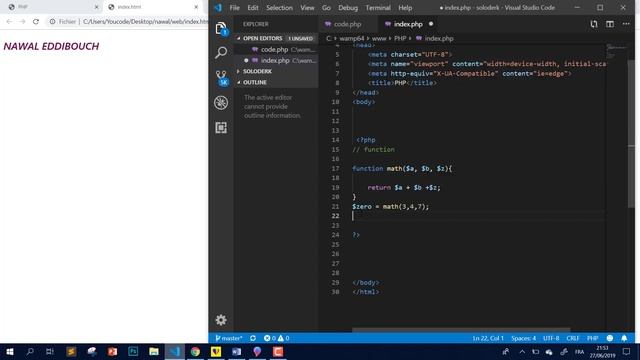This screenshot has width=640, height=360.
Task: Open the Manage gear in VS Code
Action: click(x=221, y=320)
